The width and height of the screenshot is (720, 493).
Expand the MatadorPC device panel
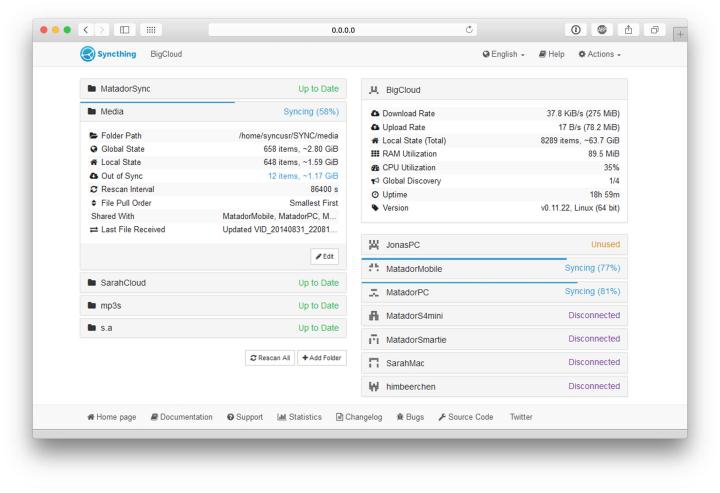[x=494, y=292]
